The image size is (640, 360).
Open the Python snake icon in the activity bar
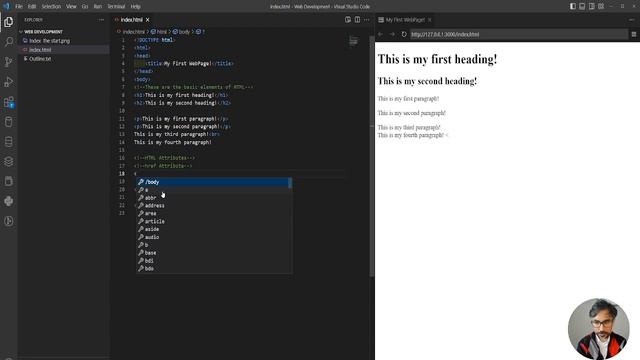(9, 201)
